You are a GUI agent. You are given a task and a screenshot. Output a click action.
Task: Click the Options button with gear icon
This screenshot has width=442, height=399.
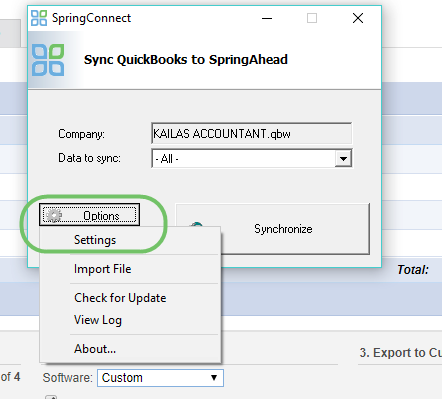coord(89,215)
